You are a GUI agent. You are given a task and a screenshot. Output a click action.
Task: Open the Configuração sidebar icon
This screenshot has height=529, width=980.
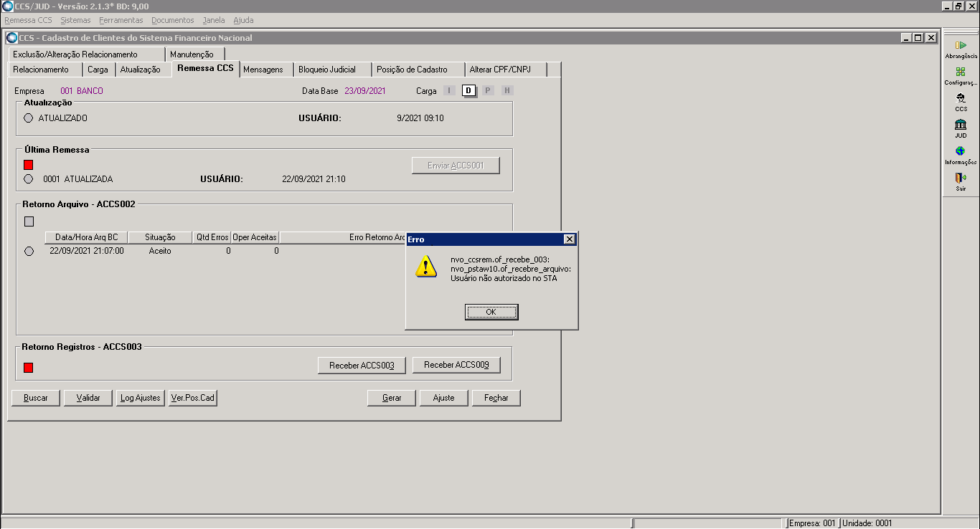point(961,72)
